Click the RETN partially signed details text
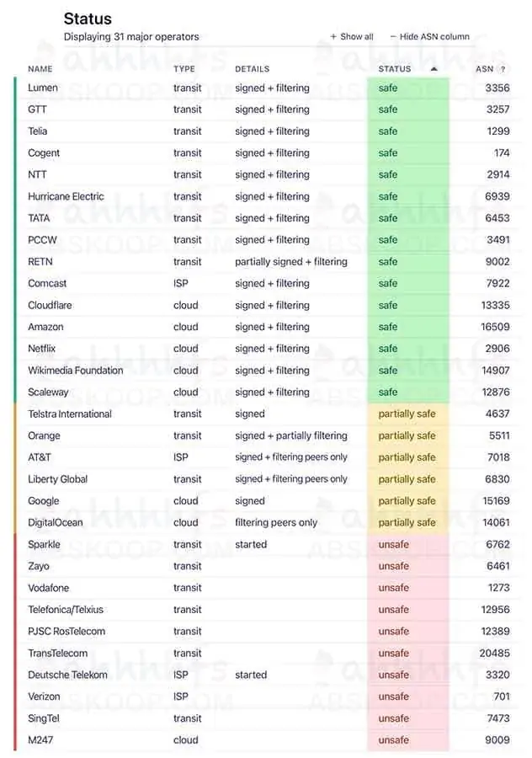Viewport: 532px width, 758px height. coord(291,262)
